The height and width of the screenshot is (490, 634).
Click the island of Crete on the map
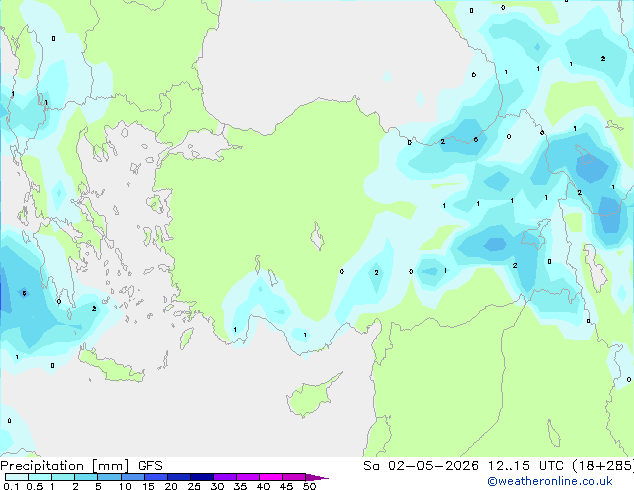(111, 367)
